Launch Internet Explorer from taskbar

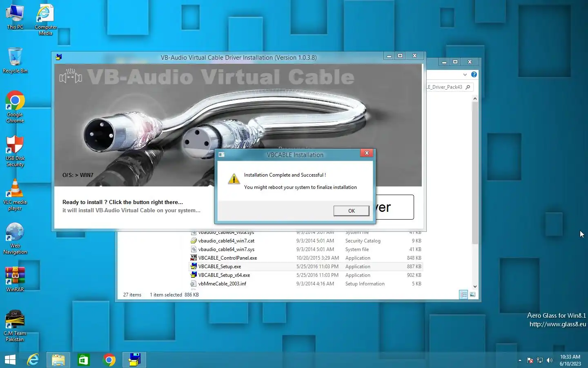click(33, 360)
